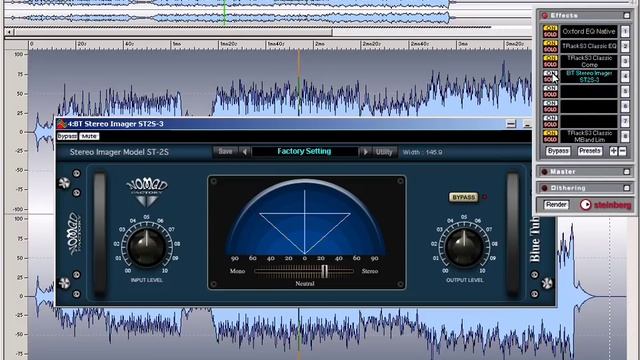Click the Render button

click(556, 204)
